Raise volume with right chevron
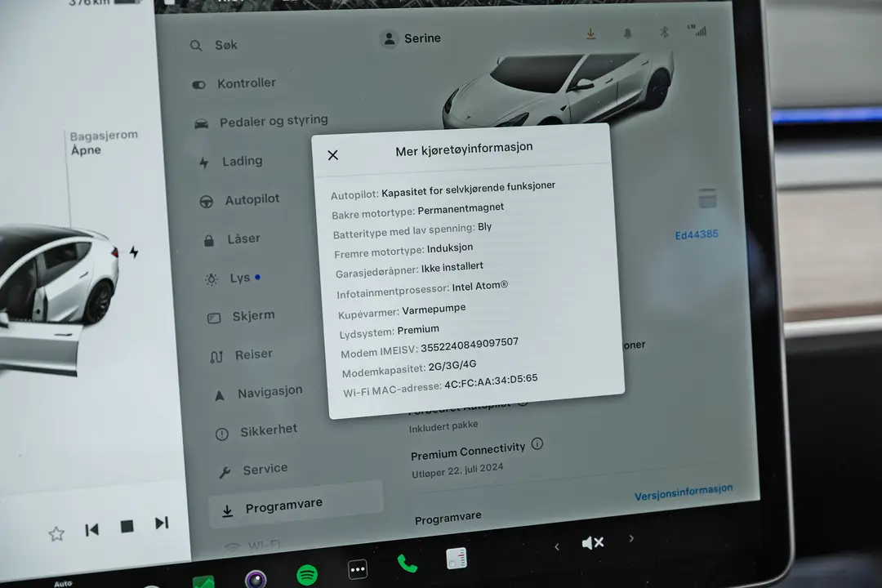The image size is (882, 588). tap(631, 538)
